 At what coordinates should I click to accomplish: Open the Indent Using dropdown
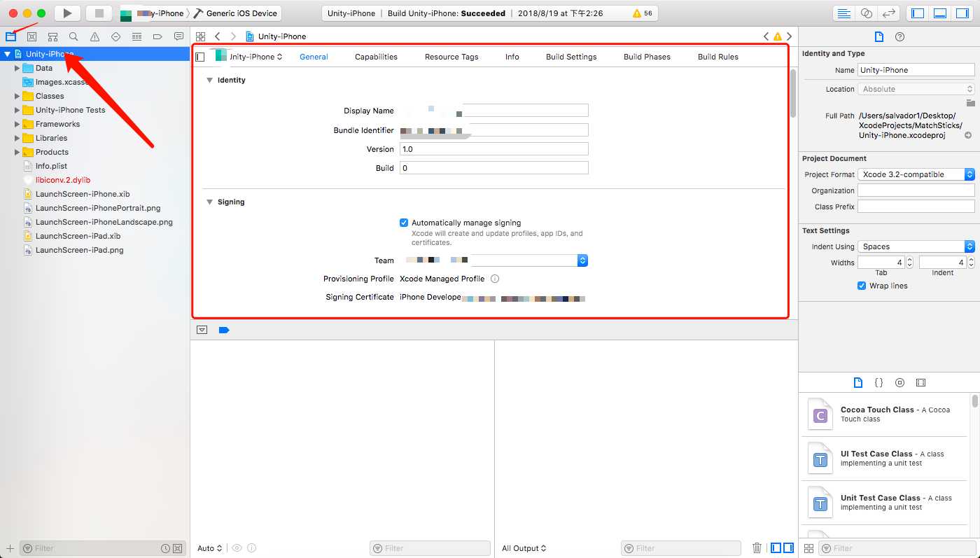(x=916, y=246)
